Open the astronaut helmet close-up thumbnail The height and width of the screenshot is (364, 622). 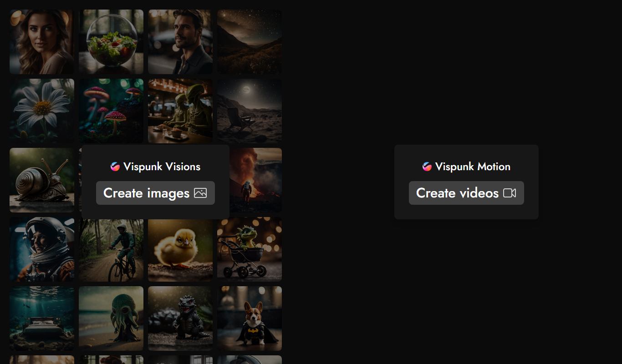coord(42,249)
